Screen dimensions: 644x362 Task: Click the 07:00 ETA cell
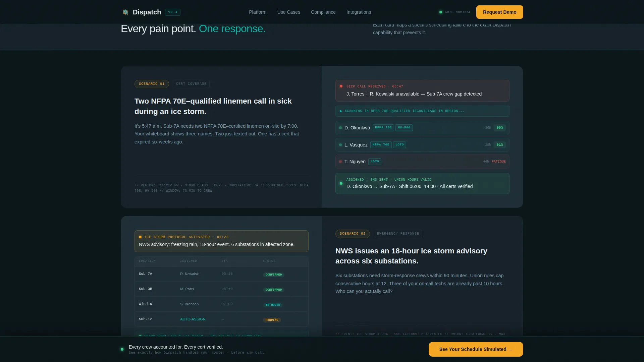click(227, 304)
